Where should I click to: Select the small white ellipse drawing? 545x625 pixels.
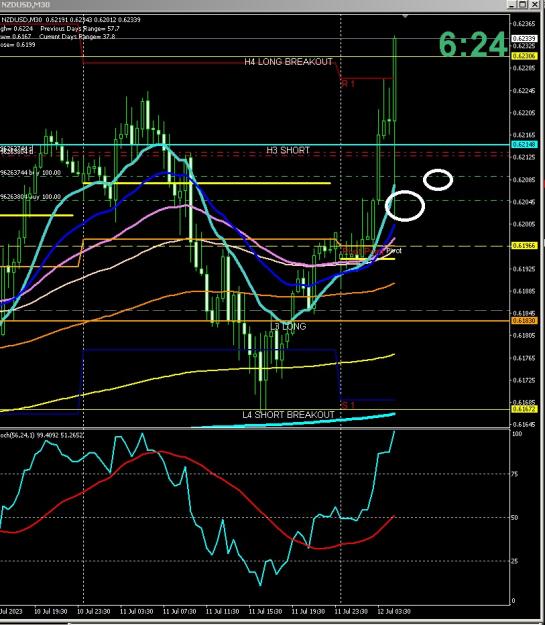point(438,180)
